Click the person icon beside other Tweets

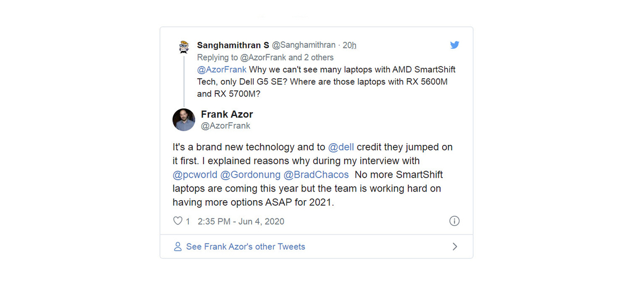[178, 247]
